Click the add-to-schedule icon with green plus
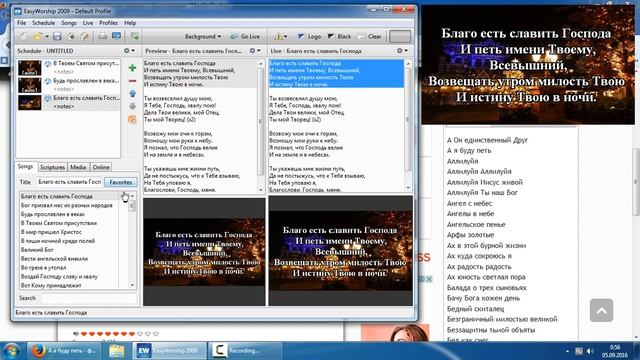 pyautogui.click(x=134, y=36)
